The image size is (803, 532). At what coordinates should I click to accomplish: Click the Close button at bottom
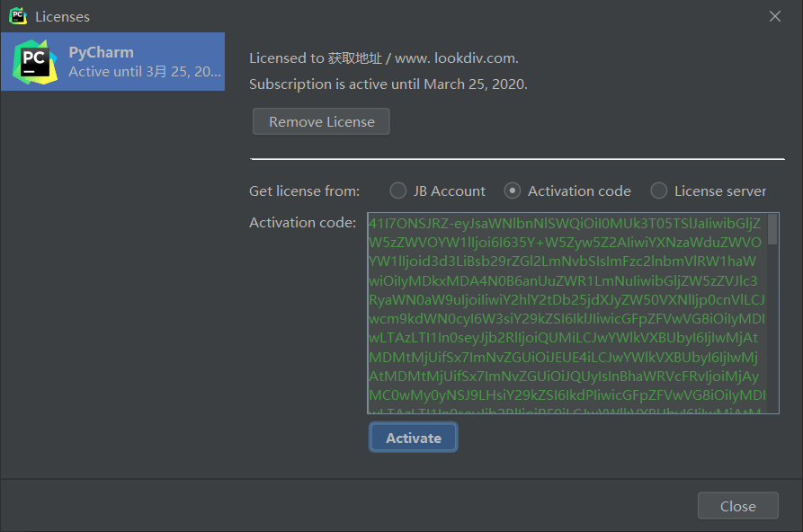coord(738,506)
